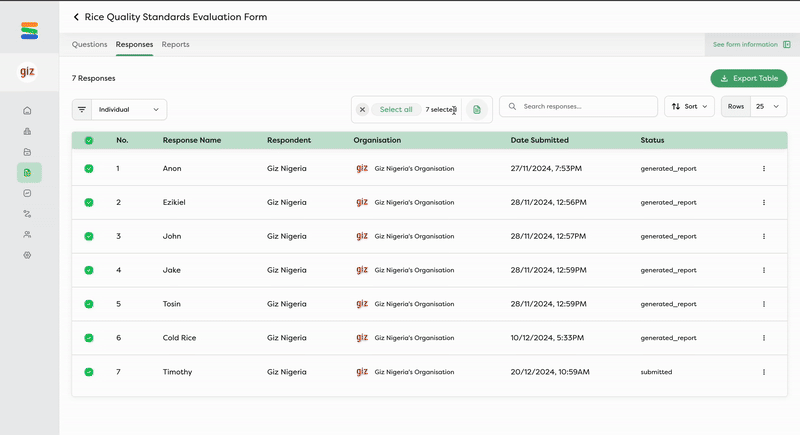The image size is (800, 435).
Task: Open the three-dot menu for Tosin row
Action: tap(764, 304)
